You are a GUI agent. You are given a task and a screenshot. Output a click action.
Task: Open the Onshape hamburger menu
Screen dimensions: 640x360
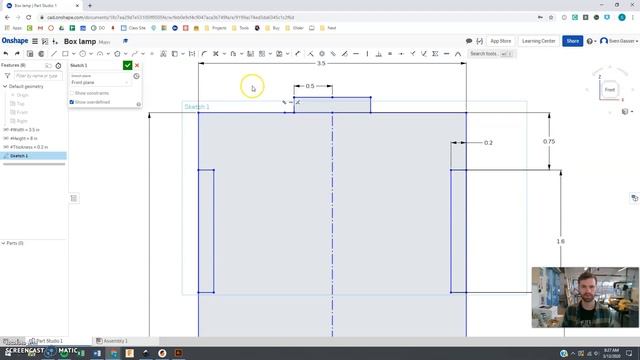click(x=35, y=41)
